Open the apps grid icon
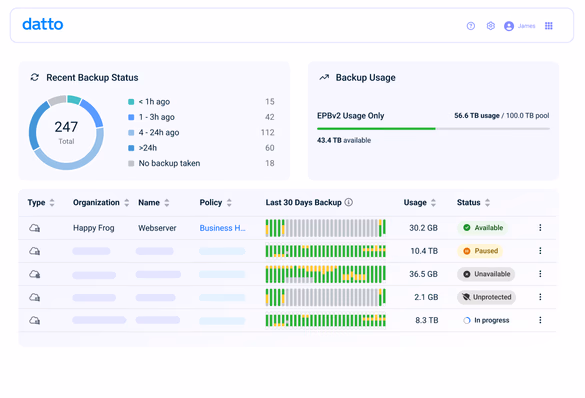The image size is (585, 398). click(548, 26)
